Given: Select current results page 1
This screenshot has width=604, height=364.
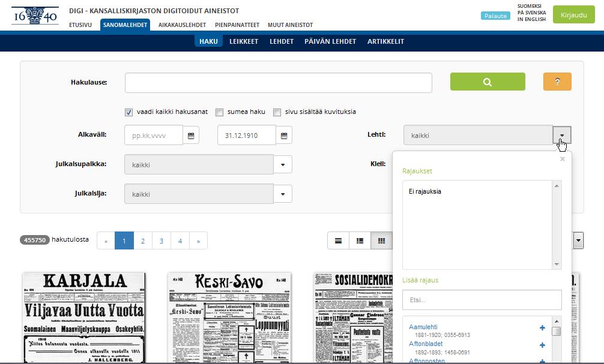Looking at the screenshot, I should pos(124,241).
